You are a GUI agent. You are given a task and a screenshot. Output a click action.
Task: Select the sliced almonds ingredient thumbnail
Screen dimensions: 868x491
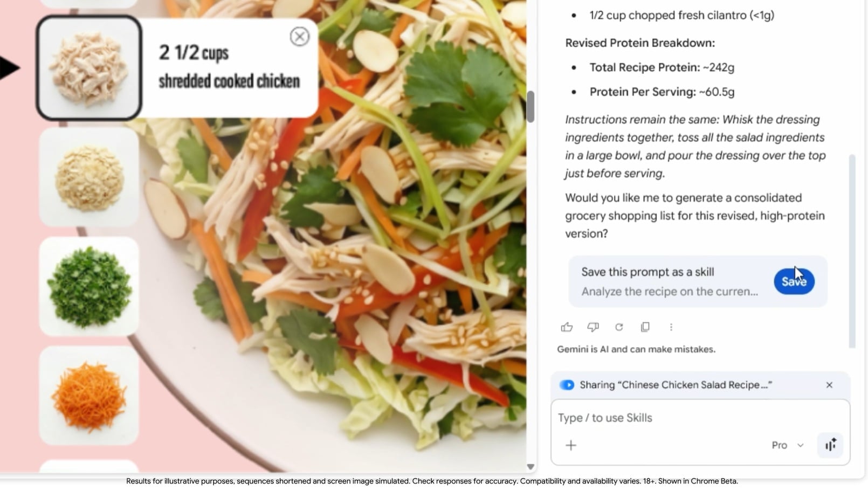[89, 177]
